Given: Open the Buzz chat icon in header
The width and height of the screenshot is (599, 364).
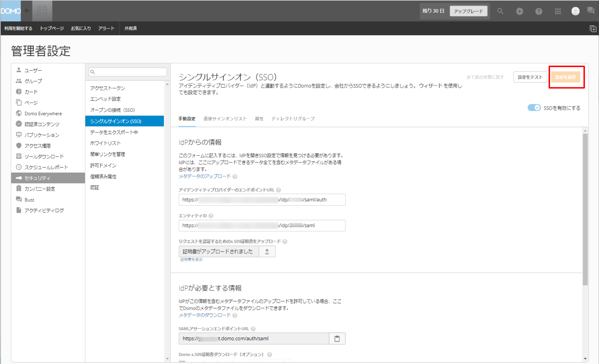Looking at the screenshot, I should 591,11.
